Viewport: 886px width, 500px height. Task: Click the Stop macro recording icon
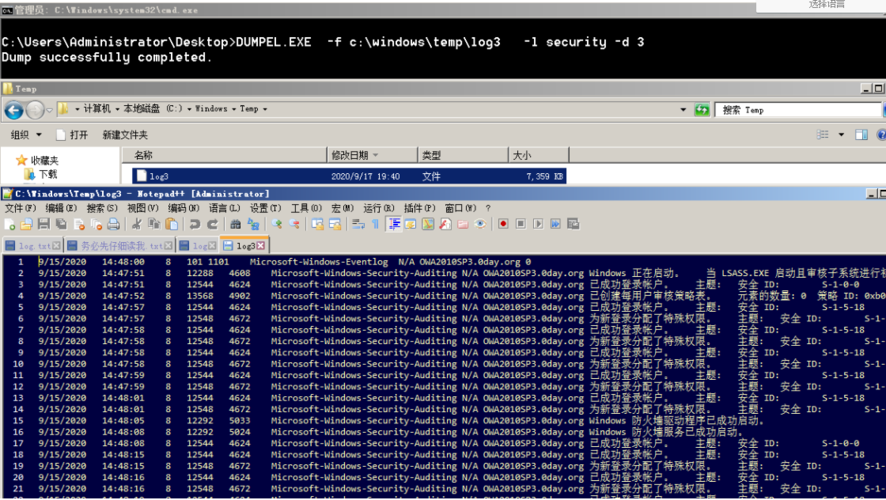520,224
